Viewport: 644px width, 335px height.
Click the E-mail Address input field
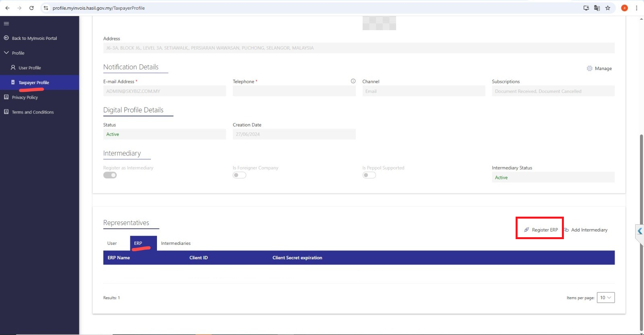(164, 91)
